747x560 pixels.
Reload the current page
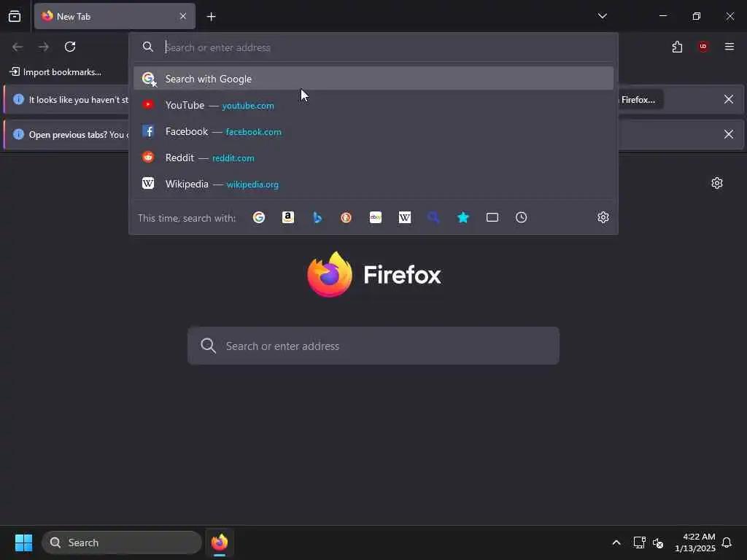pos(70,47)
